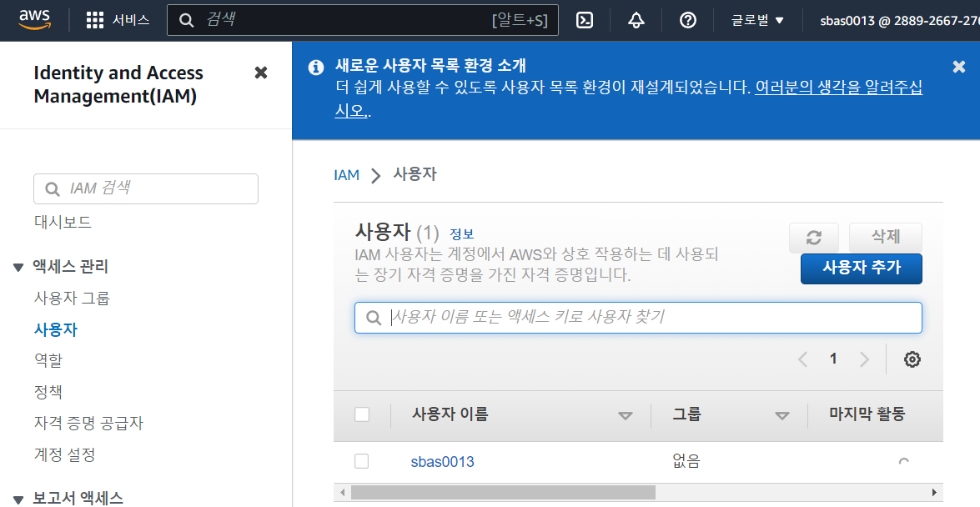The width and height of the screenshot is (980, 507).
Task: Focus the IAM 검색 sidebar field
Action: [146, 188]
